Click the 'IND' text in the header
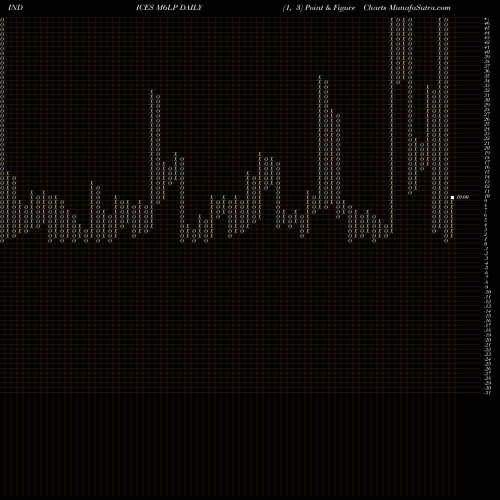The width and height of the screenshot is (500, 500). coord(15,8)
